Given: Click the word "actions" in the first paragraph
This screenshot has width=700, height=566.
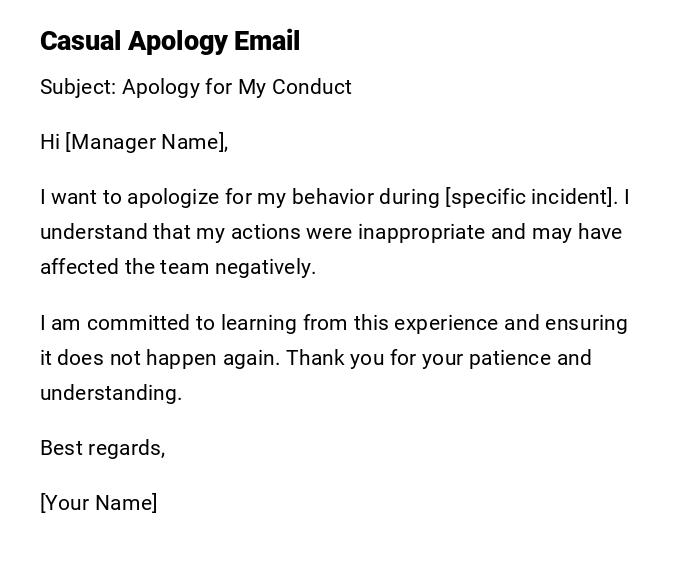Looking at the screenshot, I should pyautogui.click(x=262, y=232).
